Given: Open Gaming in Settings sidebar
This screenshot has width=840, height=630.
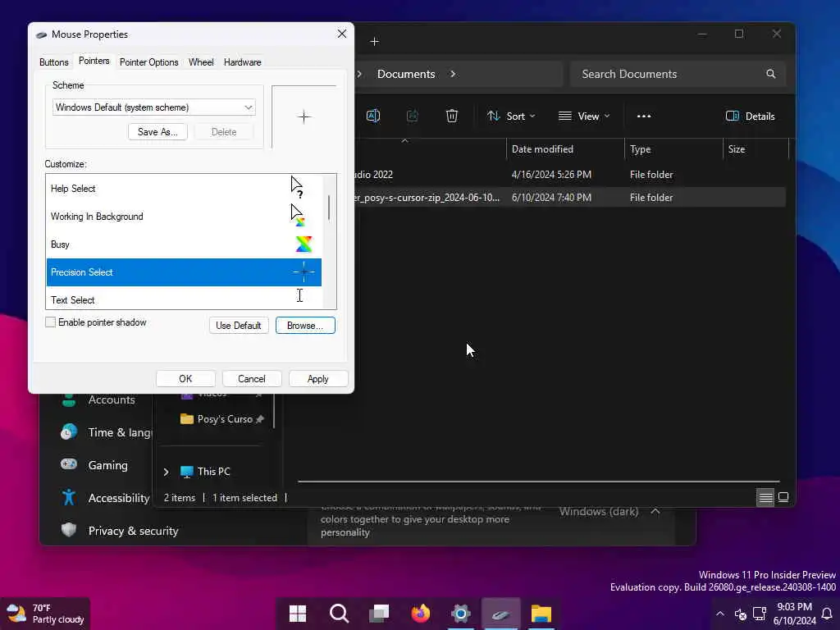Looking at the screenshot, I should [95, 465].
